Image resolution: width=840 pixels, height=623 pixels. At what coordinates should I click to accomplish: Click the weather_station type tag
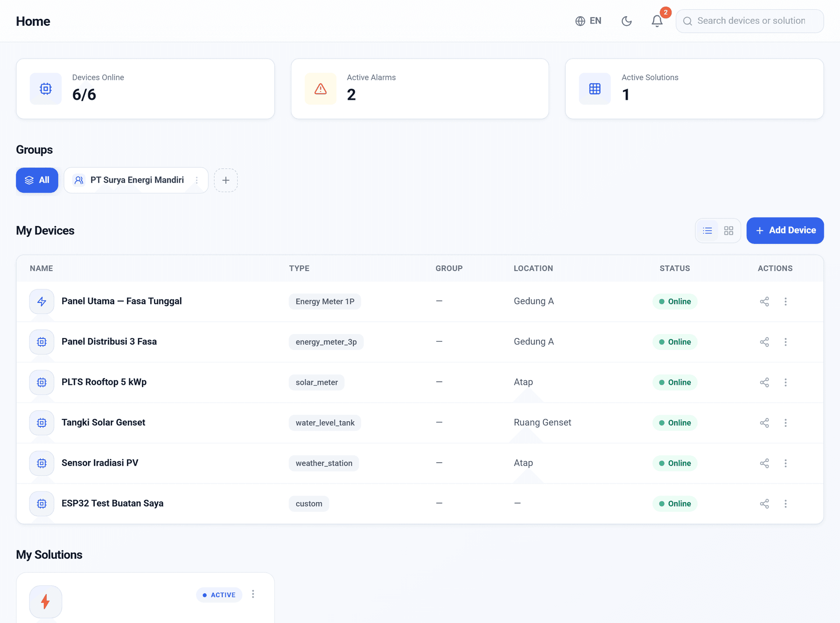pyautogui.click(x=324, y=463)
